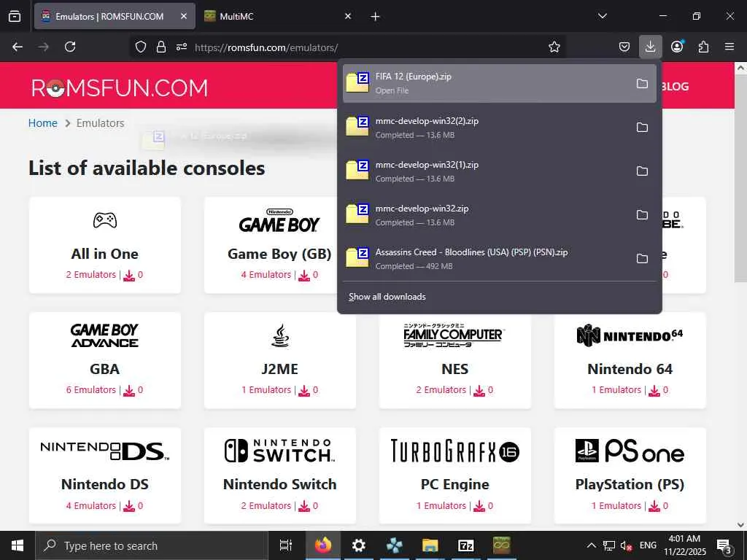Open MultiMC app from the taskbar
Screen dimensions: 747x560
pos(501,545)
